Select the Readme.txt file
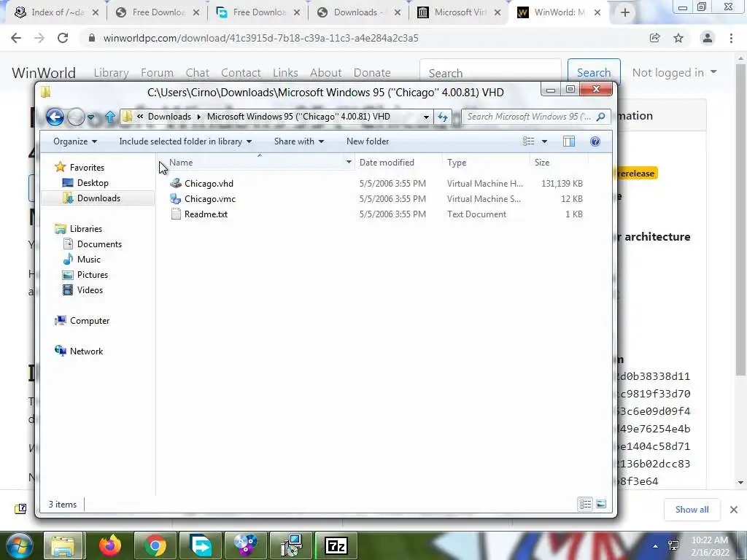 point(206,214)
